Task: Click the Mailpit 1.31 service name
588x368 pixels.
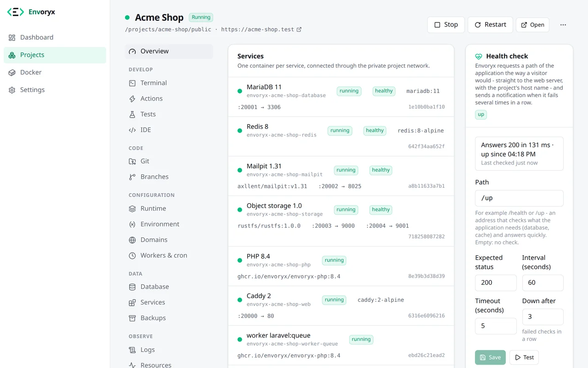Action: click(264, 166)
